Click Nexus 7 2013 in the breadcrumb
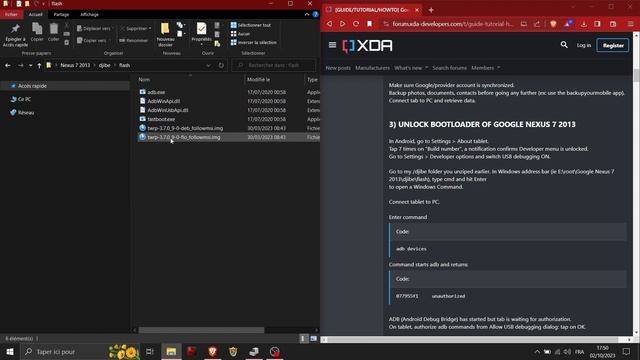Viewport: 640px width, 360px height. coord(75,65)
